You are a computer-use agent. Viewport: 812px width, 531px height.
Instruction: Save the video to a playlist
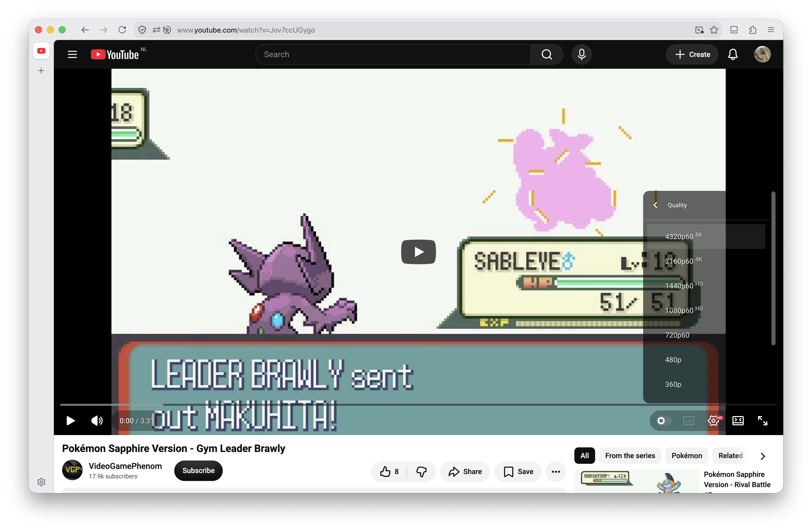click(x=518, y=472)
